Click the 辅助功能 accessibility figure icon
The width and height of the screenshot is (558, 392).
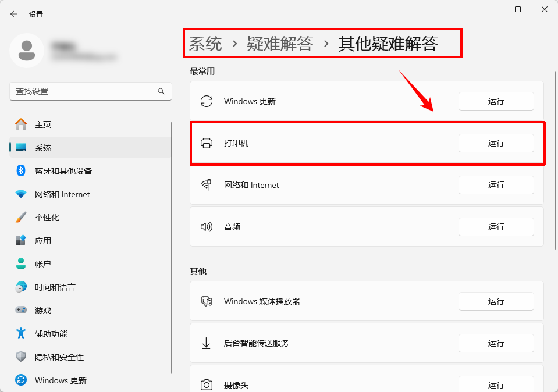(x=21, y=334)
